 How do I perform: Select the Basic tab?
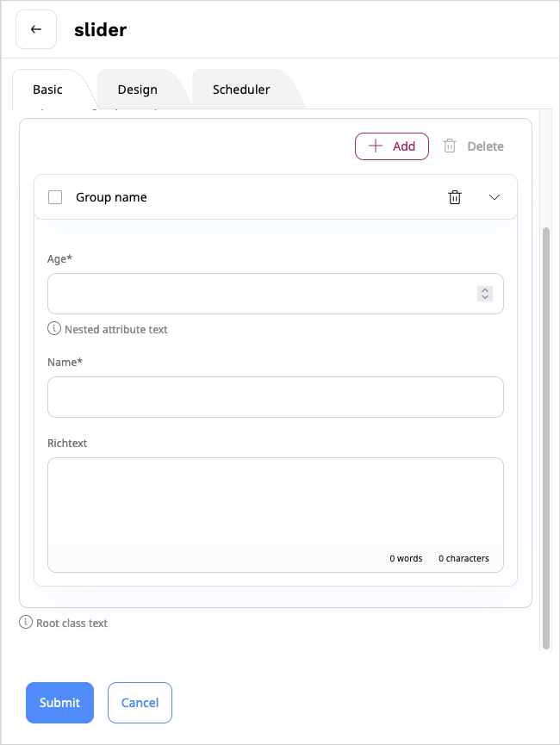tap(48, 89)
